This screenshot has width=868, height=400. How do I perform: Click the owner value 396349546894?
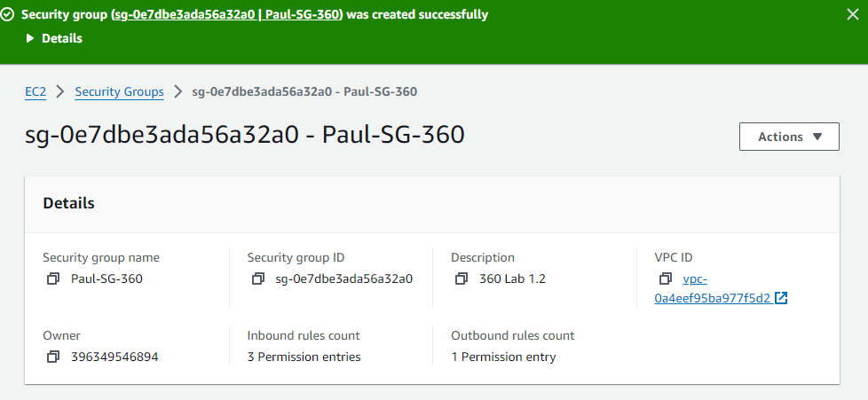[114, 357]
